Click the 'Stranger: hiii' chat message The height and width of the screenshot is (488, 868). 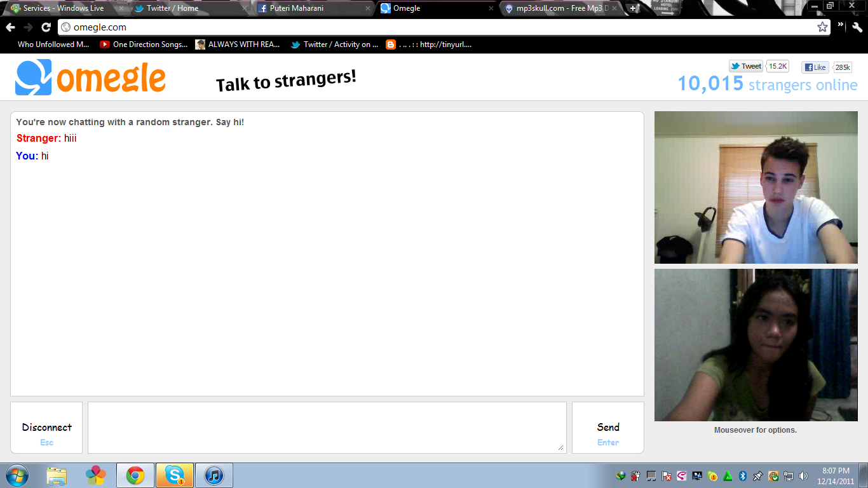46,139
